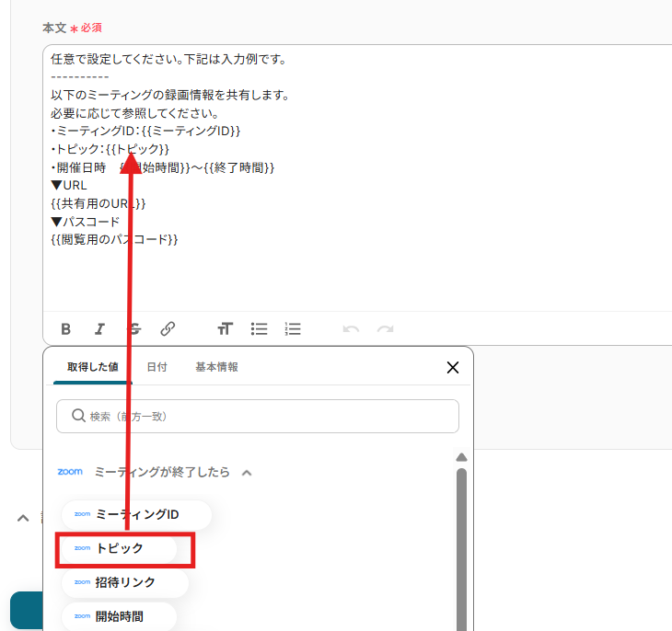Undo the last edit in editor
The image size is (672, 631).
pyautogui.click(x=351, y=328)
